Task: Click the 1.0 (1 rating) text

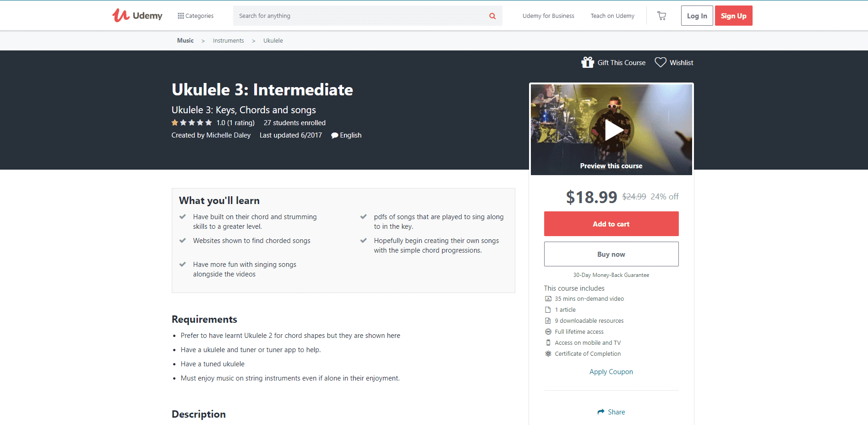Action: click(x=235, y=122)
